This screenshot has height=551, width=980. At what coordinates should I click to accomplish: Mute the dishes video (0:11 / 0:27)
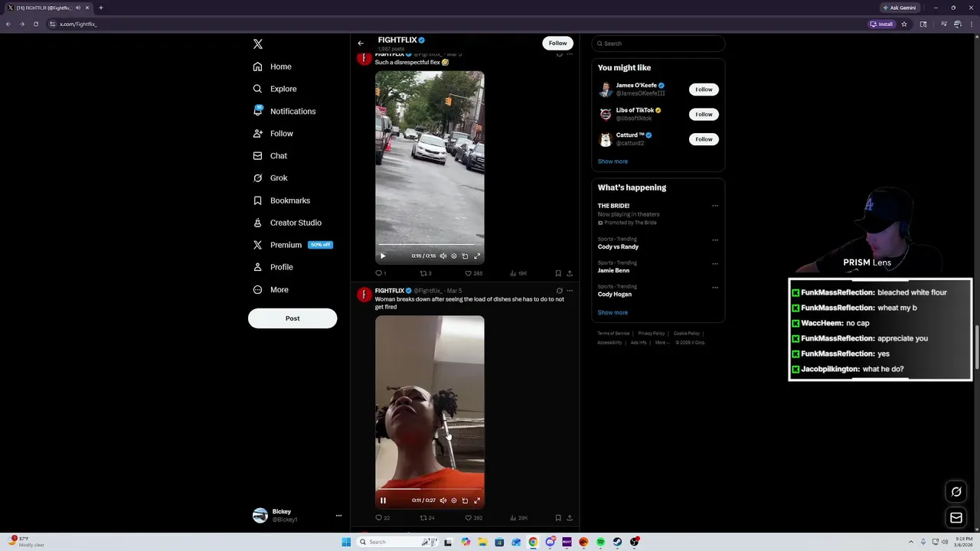pos(443,500)
